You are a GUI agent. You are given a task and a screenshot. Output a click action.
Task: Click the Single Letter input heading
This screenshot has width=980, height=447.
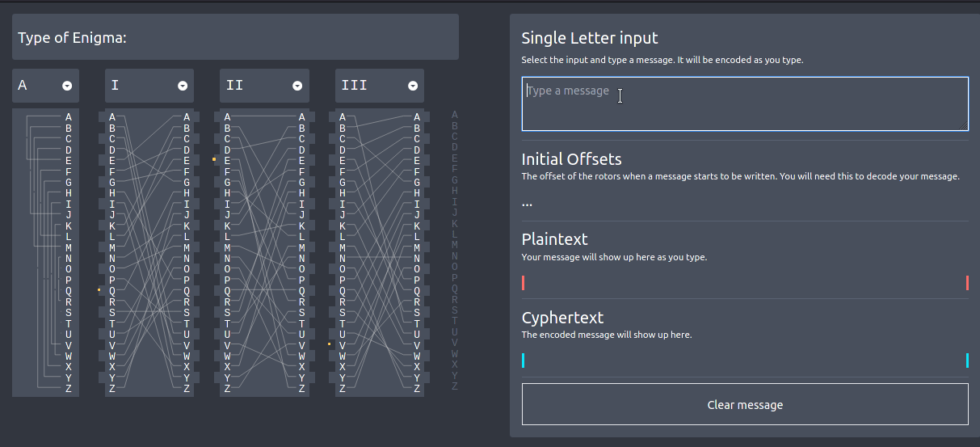click(x=590, y=38)
